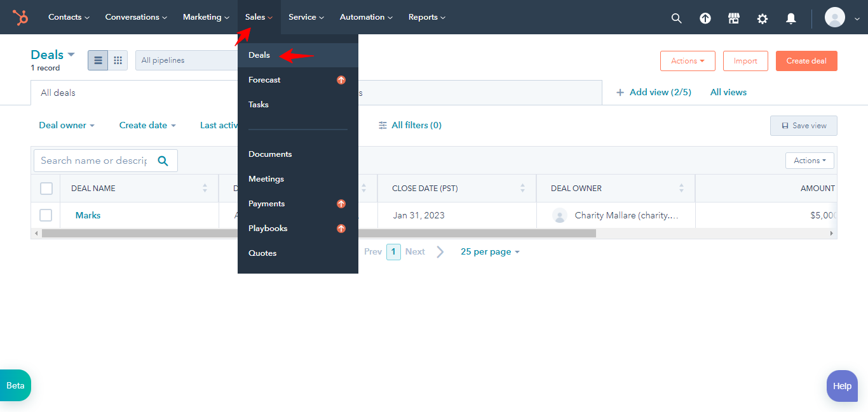
Task: Open All filters (0)
Action: point(410,126)
